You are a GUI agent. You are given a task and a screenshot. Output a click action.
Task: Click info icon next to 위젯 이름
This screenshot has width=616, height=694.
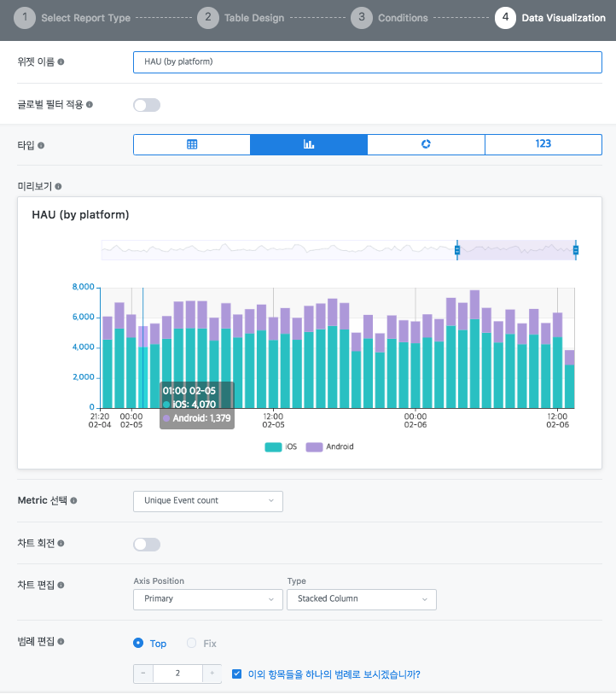[61, 62]
